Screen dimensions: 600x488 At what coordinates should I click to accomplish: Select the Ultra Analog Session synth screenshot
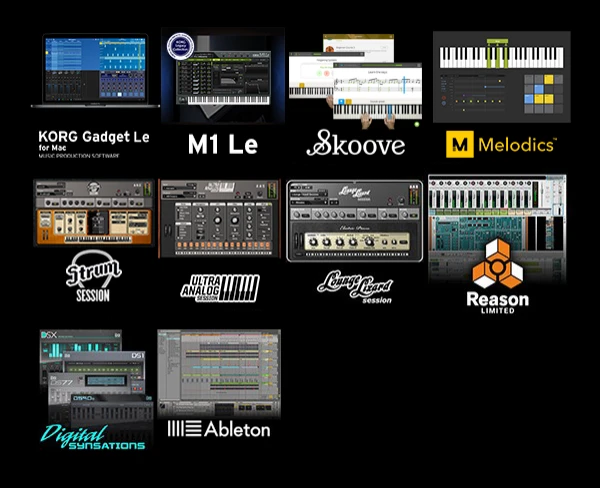click(x=219, y=219)
